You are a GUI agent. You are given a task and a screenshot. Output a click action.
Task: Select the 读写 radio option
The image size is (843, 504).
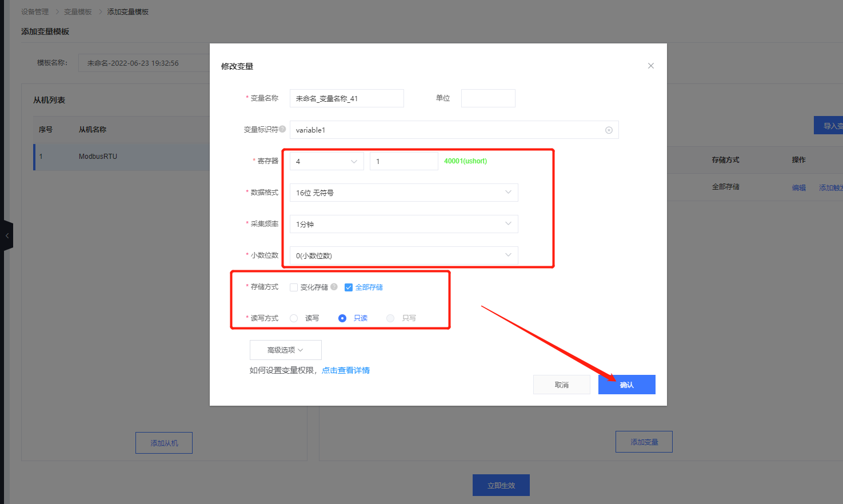[294, 318]
